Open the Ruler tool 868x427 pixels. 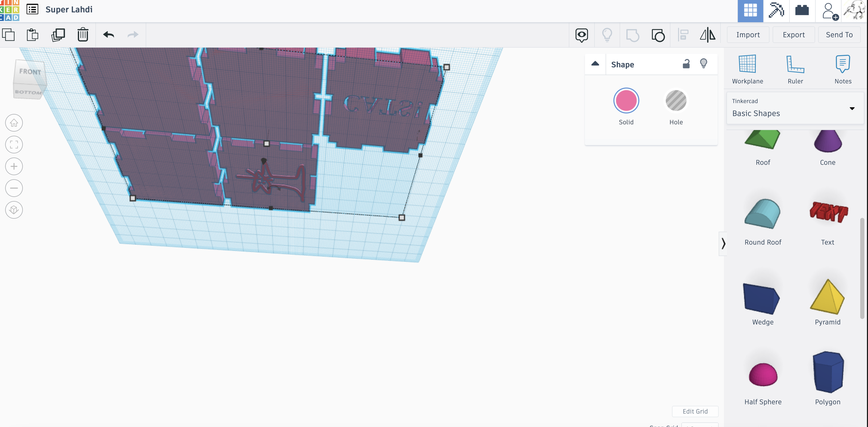[795, 67]
